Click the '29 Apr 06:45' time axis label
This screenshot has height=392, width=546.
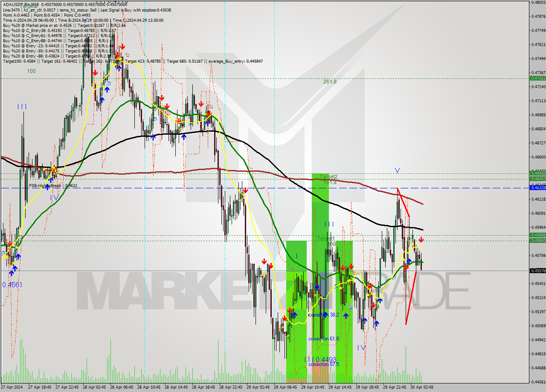pyautogui.click(x=285, y=387)
